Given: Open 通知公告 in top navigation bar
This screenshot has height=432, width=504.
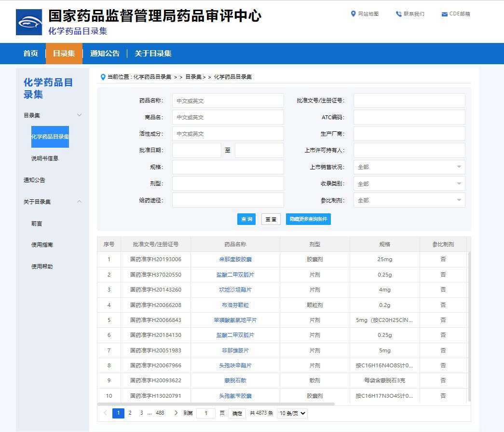Looking at the screenshot, I should click(x=105, y=54).
